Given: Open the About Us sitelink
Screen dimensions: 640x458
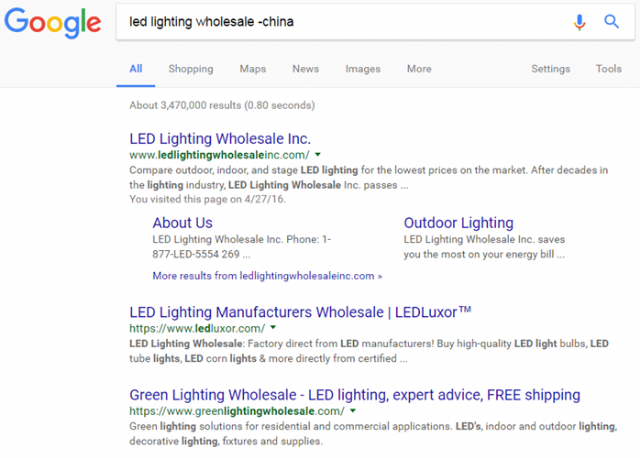Looking at the screenshot, I should click(x=182, y=223).
